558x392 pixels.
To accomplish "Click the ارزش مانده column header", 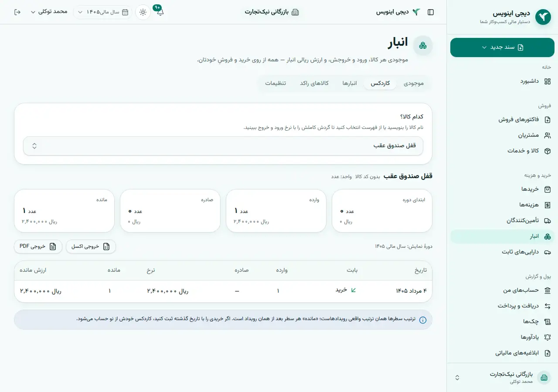I will [33, 270].
